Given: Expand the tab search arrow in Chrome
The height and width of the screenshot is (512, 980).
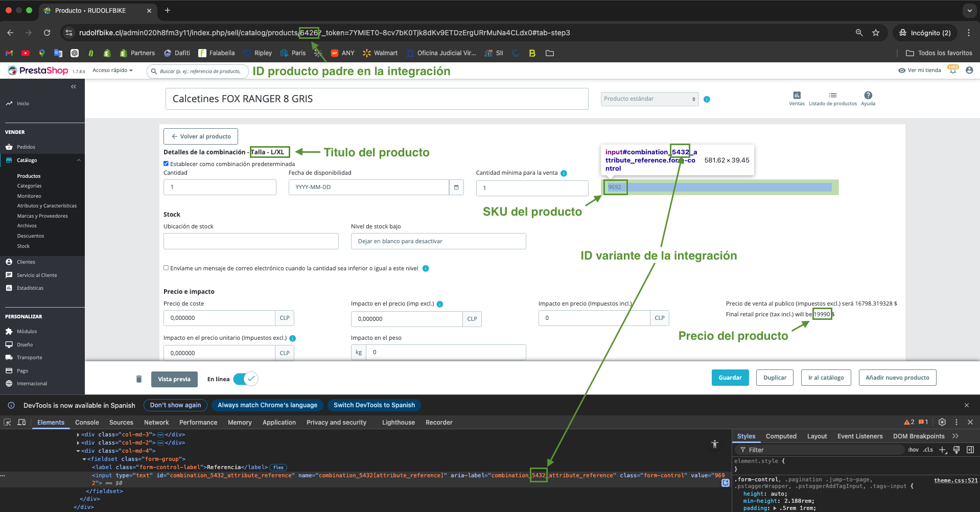Looking at the screenshot, I should click(969, 10).
